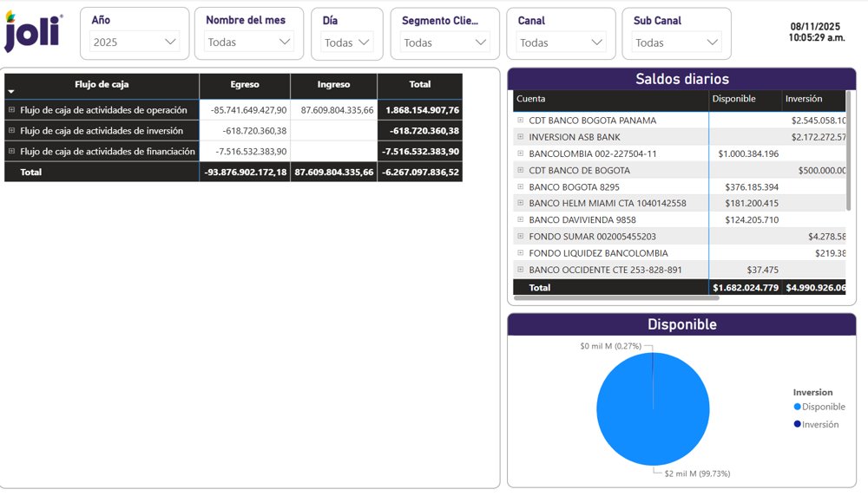Expand CDT BANCO BOGOTA PANAMA row
This screenshot has height=496, width=868.
coord(521,121)
